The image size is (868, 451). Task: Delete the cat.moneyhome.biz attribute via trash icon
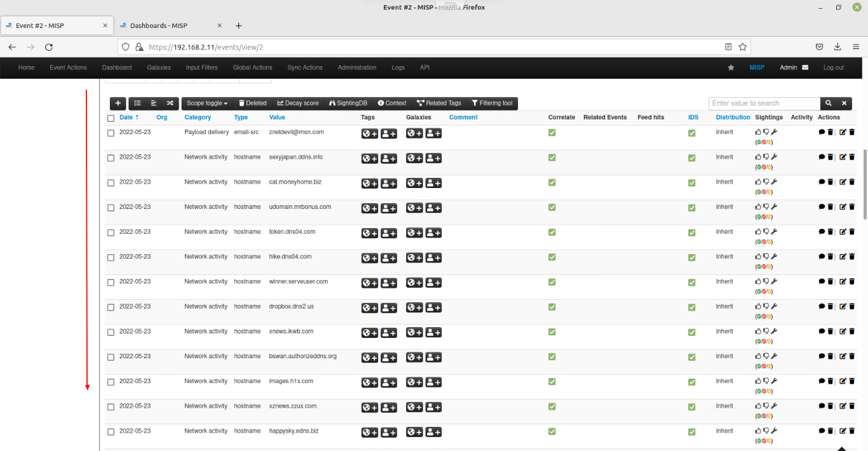point(851,182)
